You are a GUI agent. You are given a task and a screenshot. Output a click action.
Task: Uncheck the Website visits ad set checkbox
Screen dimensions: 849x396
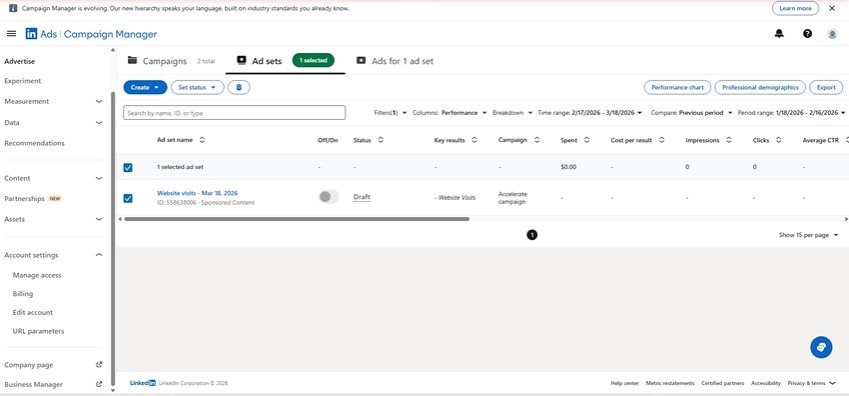click(128, 198)
